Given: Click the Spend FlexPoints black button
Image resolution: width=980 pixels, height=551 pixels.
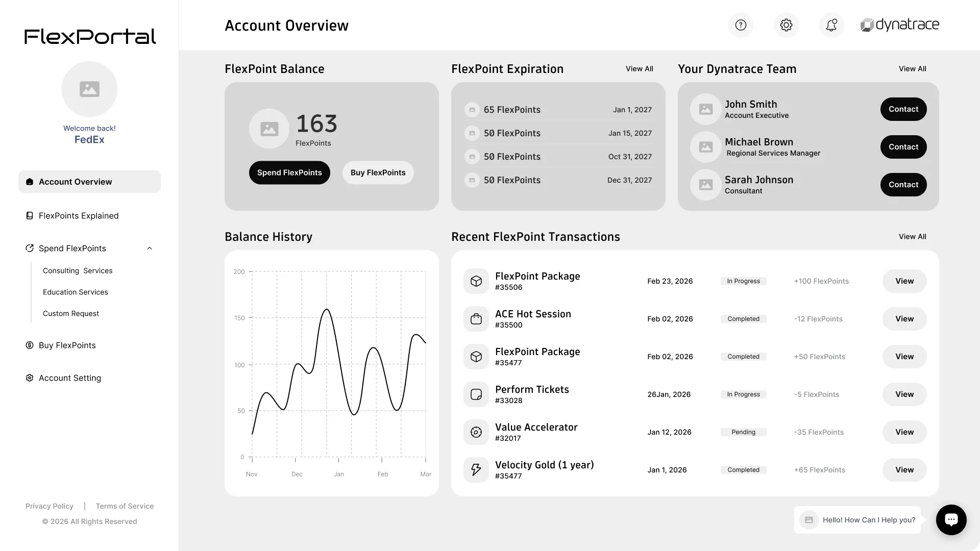Looking at the screenshot, I should point(289,172).
